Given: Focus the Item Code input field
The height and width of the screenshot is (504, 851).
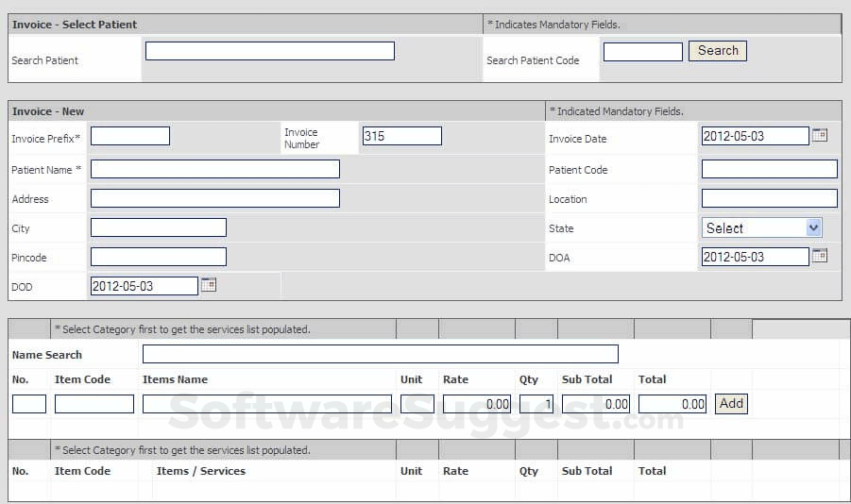Looking at the screenshot, I should [x=94, y=404].
